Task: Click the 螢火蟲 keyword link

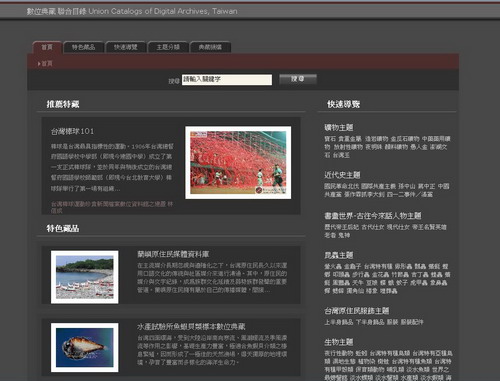Action: click(333, 266)
